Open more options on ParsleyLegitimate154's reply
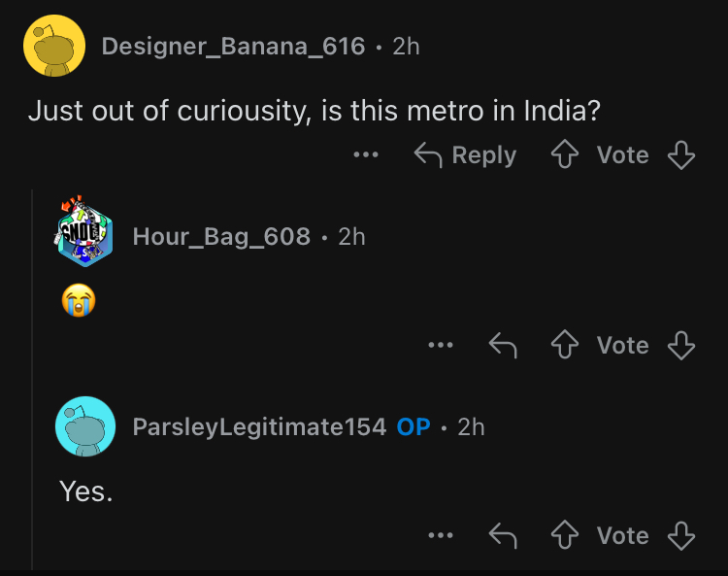The image size is (728, 576). point(441,535)
